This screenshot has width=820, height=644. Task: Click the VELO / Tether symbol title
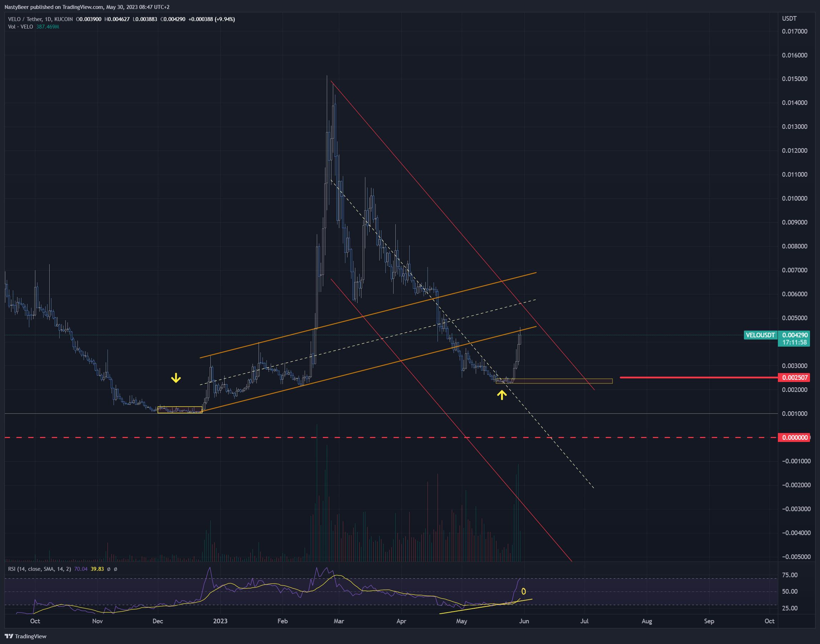(40, 19)
